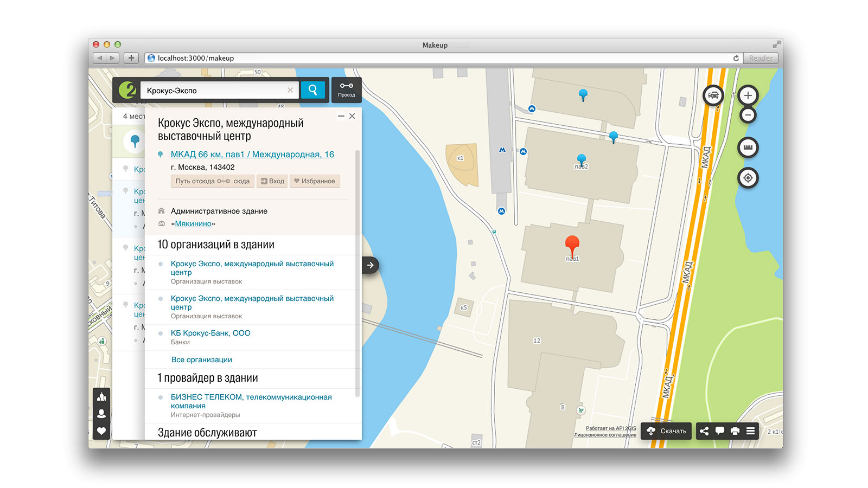The height and width of the screenshot is (488, 868).
Task: Click the metro icon at the top
Action: [532, 108]
